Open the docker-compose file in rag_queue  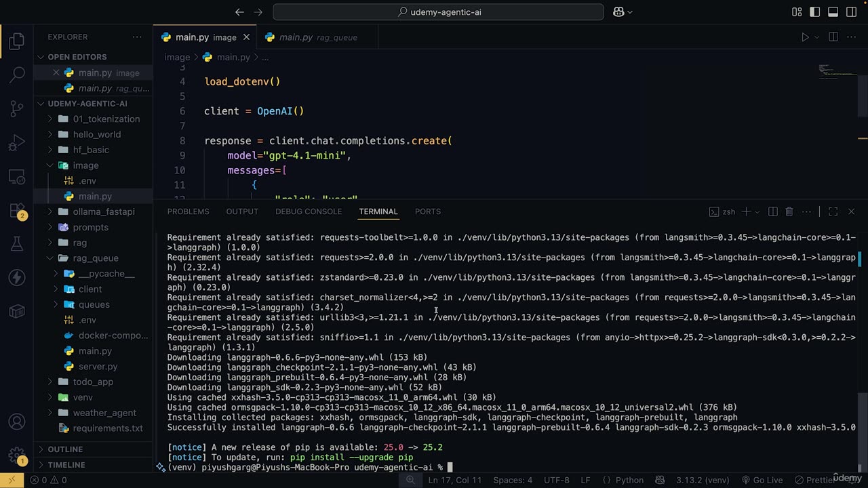93,335
